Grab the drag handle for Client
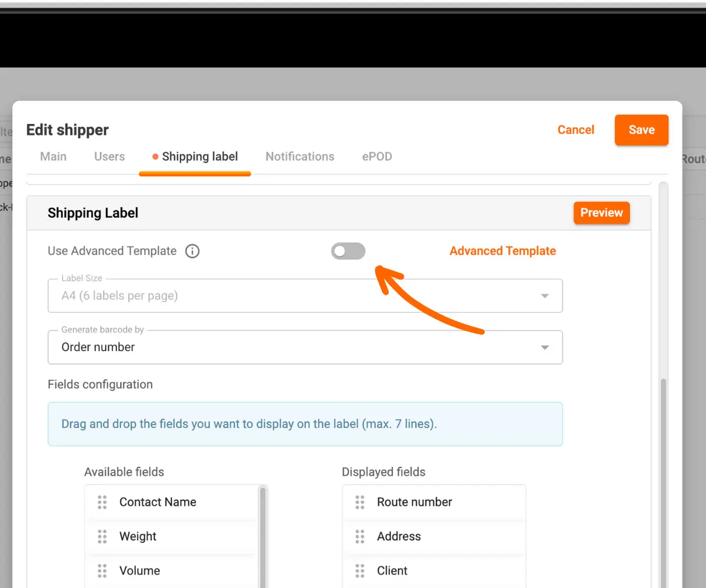The image size is (706, 588). click(x=359, y=570)
